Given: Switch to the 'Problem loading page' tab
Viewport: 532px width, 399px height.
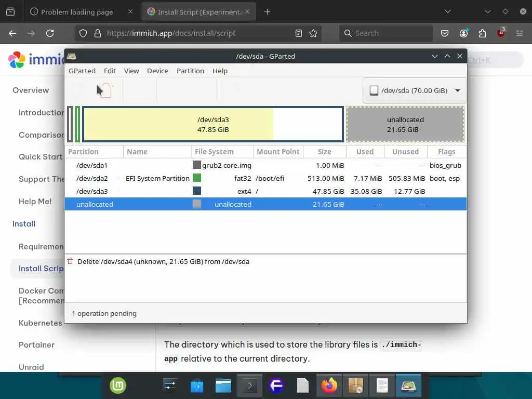Looking at the screenshot, I should [x=81, y=12].
